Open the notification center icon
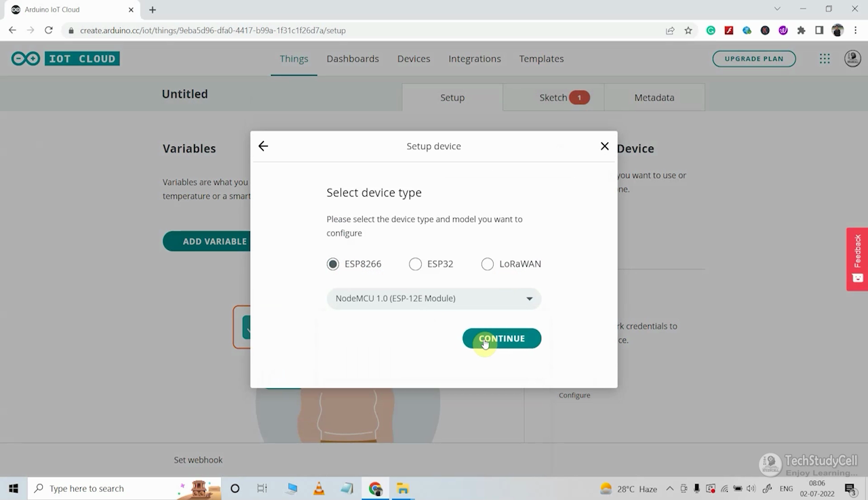This screenshot has height=500, width=868. [851, 488]
